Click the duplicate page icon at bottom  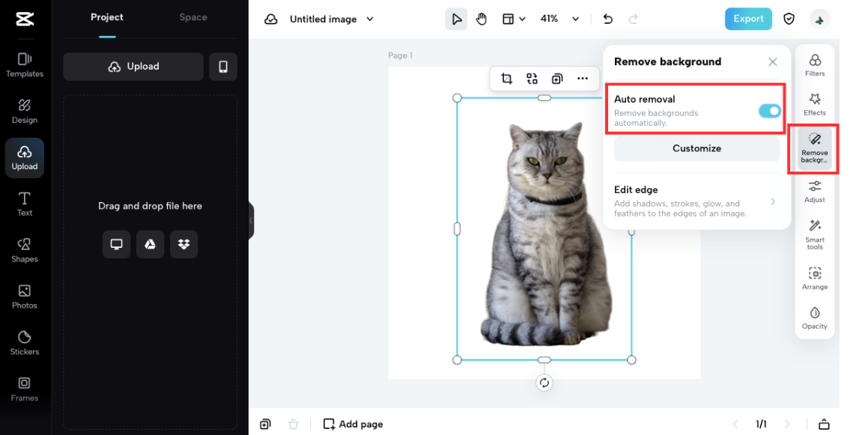[266, 424]
